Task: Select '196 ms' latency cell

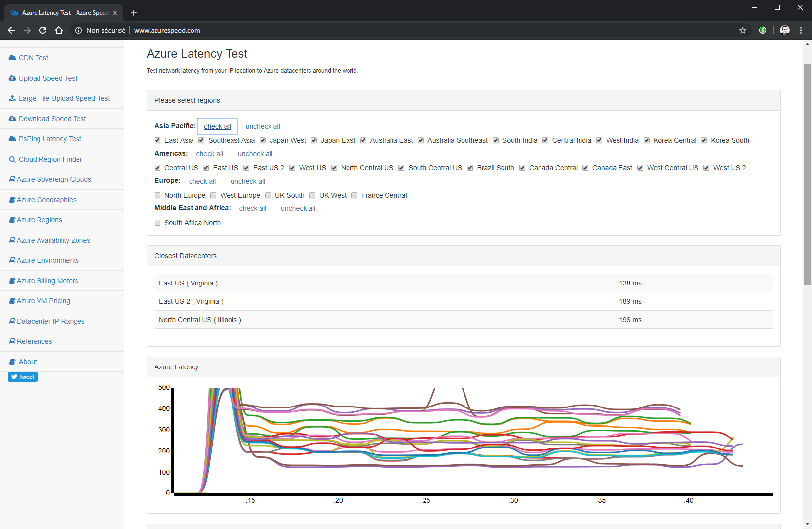Action: tap(694, 320)
